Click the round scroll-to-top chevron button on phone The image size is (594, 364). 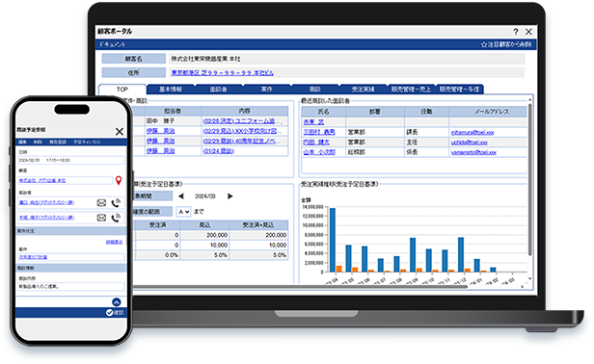117,302
